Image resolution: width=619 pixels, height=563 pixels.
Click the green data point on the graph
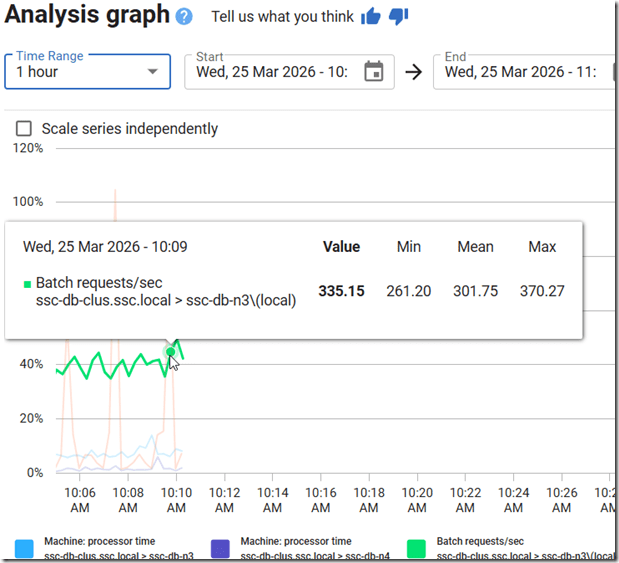click(x=171, y=352)
